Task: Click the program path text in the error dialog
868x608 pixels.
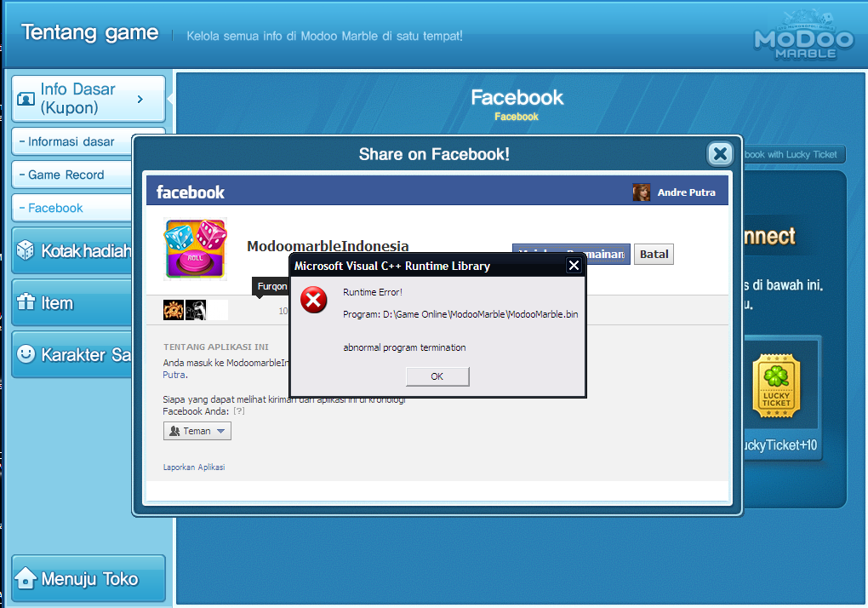Action: tap(460, 314)
